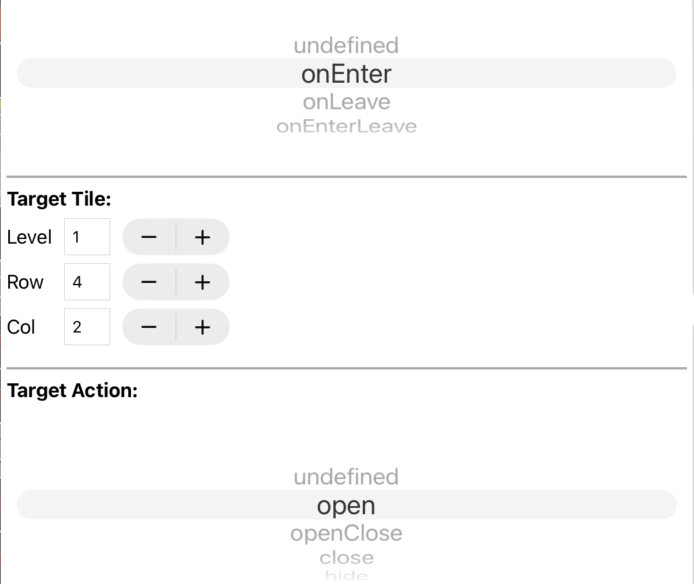
Task: Select the 'open' target action
Action: point(346,505)
